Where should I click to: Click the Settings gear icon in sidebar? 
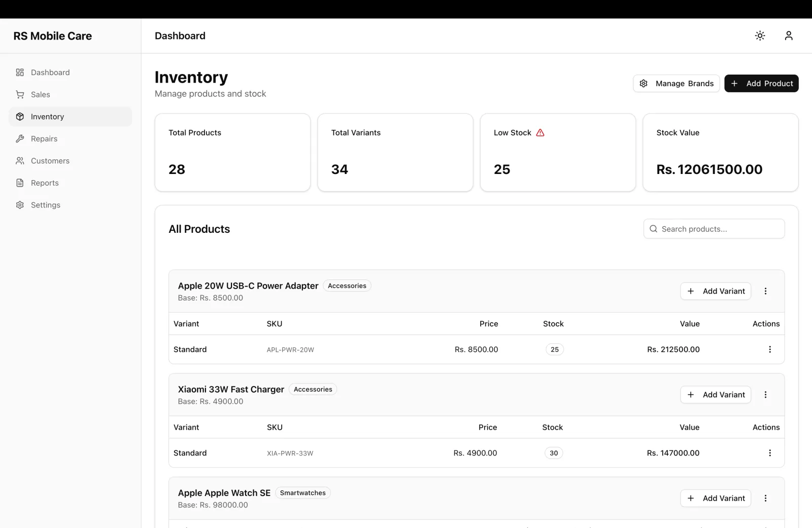point(20,205)
